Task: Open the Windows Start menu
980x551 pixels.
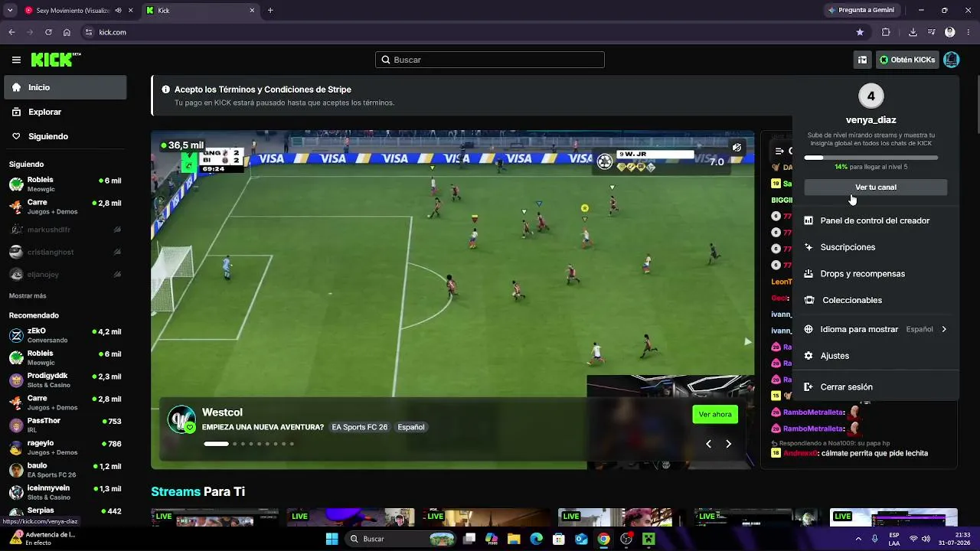Action: 332,539
